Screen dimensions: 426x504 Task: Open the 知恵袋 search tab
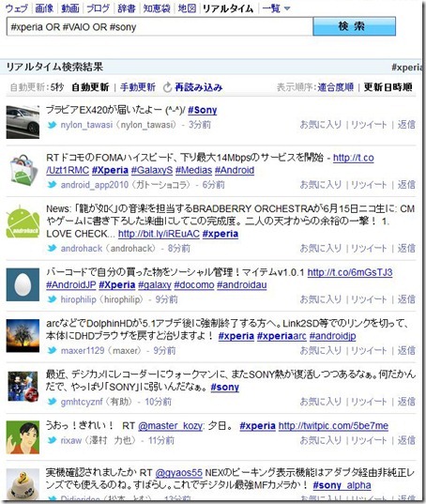point(157,8)
